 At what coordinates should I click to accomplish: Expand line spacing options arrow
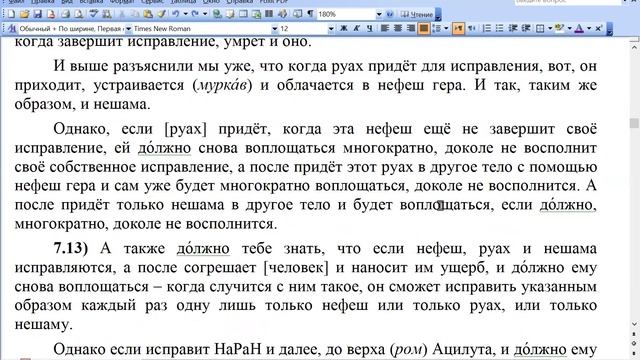pyautogui.click(x=446, y=29)
